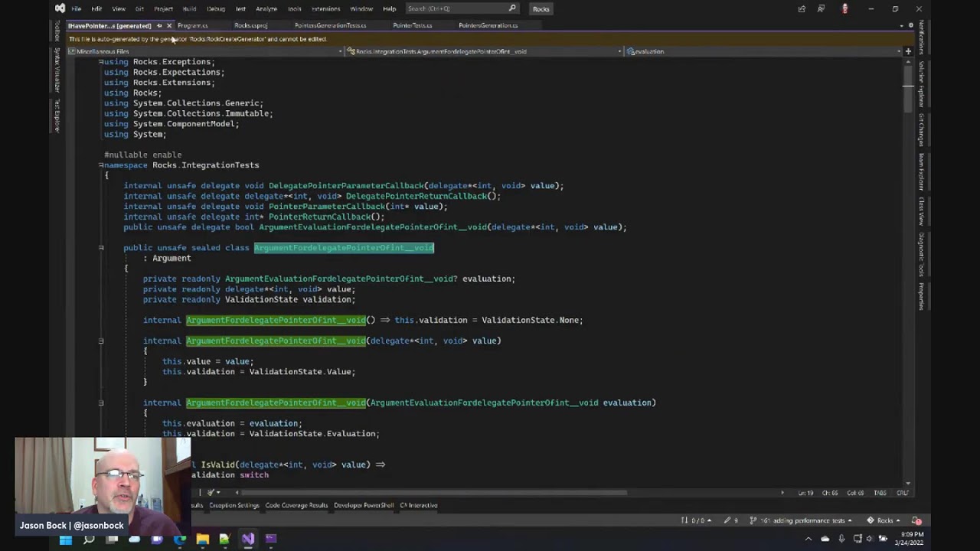The width and height of the screenshot is (980, 551).
Task: Open the C# Interactive tab
Action: 419,505
